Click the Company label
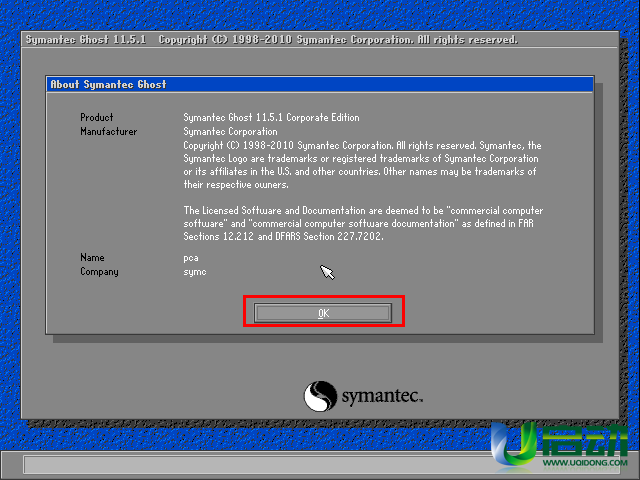This screenshot has height=480, width=640. [x=99, y=272]
